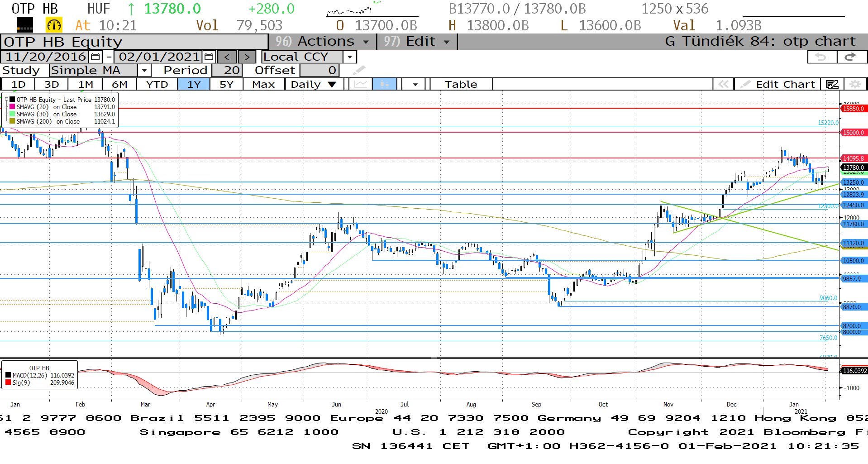Open the end date calendar picker
The height and width of the screenshot is (464, 868).
[x=209, y=57]
